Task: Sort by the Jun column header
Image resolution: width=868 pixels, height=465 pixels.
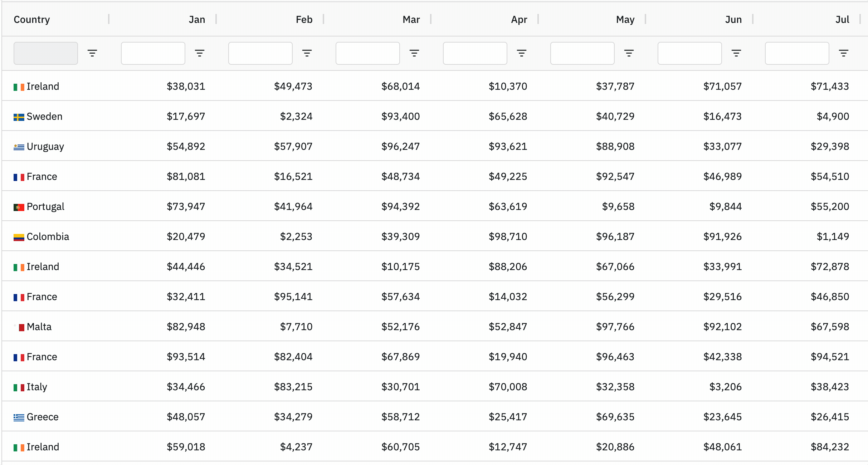Action: pos(733,20)
